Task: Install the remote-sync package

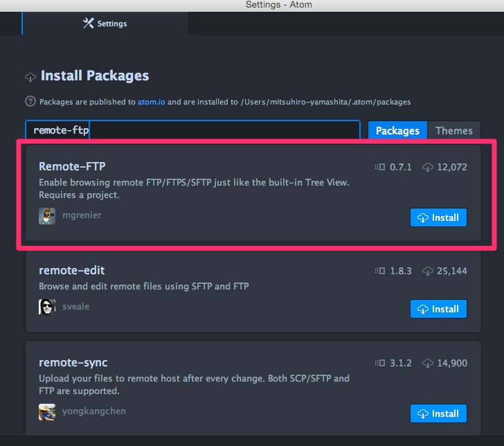Action: pyautogui.click(x=438, y=413)
